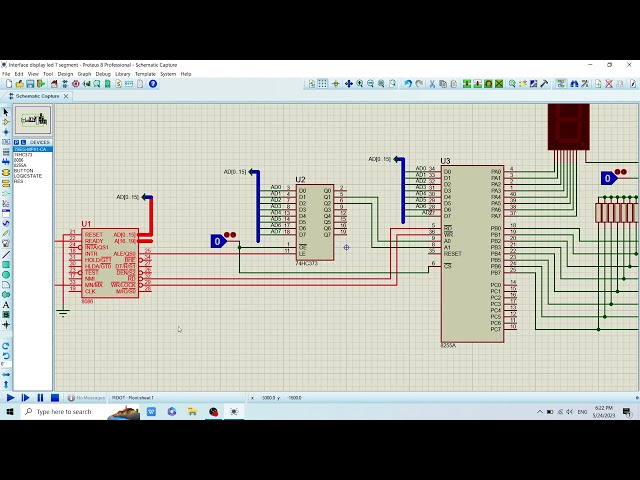Open the Help question mark icon
Viewport: 640px width, 480px height.
[153, 84]
